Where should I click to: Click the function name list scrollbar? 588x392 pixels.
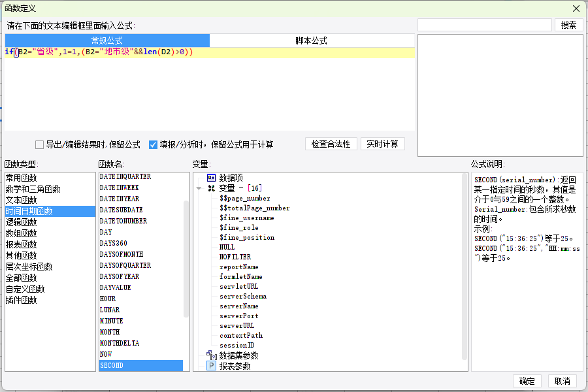(x=186, y=259)
